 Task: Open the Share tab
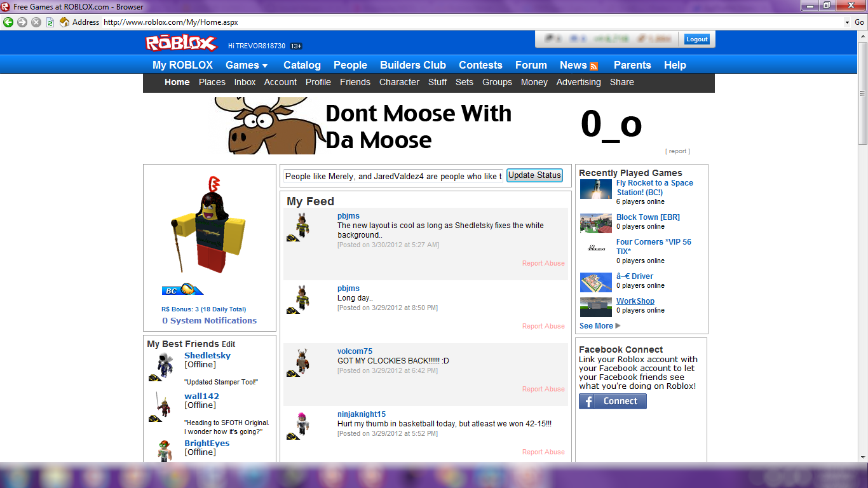coord(622,82)
